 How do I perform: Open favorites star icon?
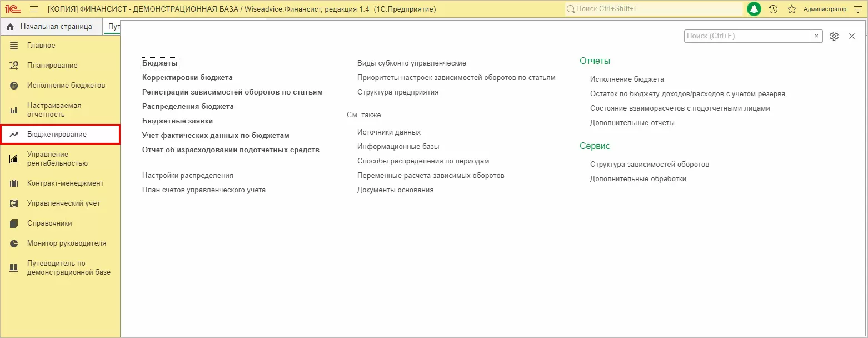pos(792,9)
